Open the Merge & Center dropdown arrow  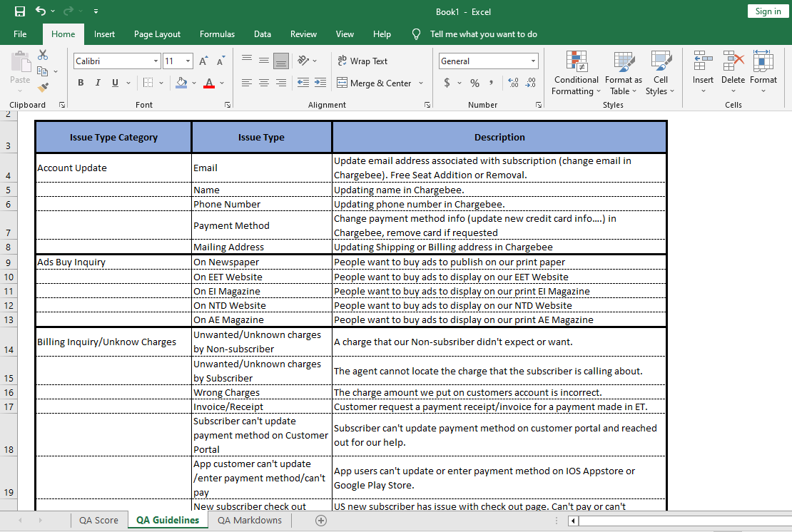pos(421,83)
